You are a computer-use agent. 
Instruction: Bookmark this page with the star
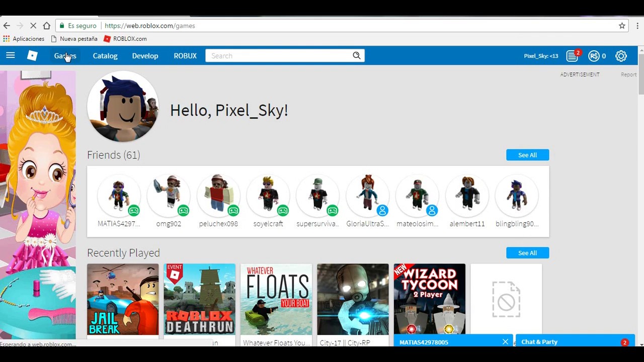[x=622, y=26]
